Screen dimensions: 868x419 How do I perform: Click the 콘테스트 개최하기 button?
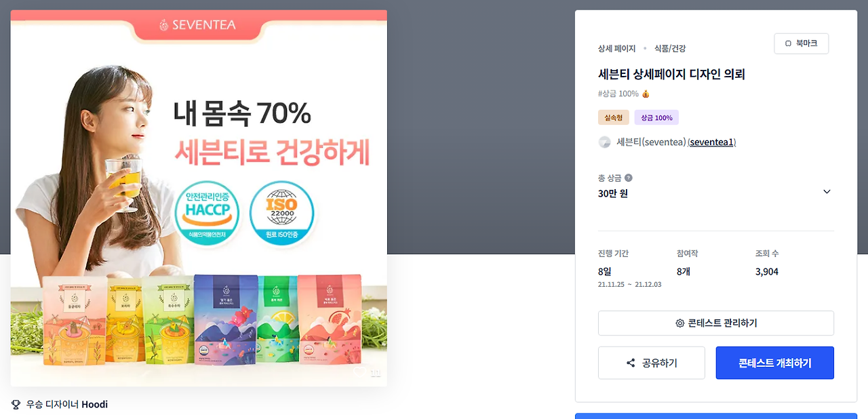click(x=774, y=363)
